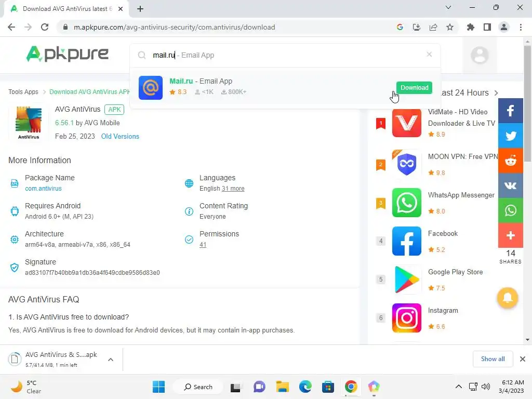Open the Chrome three-dot menu
Screen dimensions: 532x399
tap(521, 27)
